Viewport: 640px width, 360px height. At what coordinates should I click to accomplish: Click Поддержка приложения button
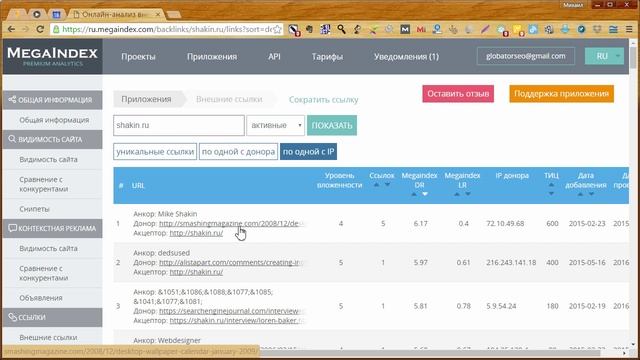562,94
